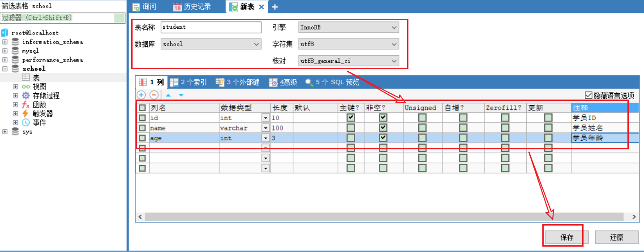Move column down with down arrow

coord(181,95)
